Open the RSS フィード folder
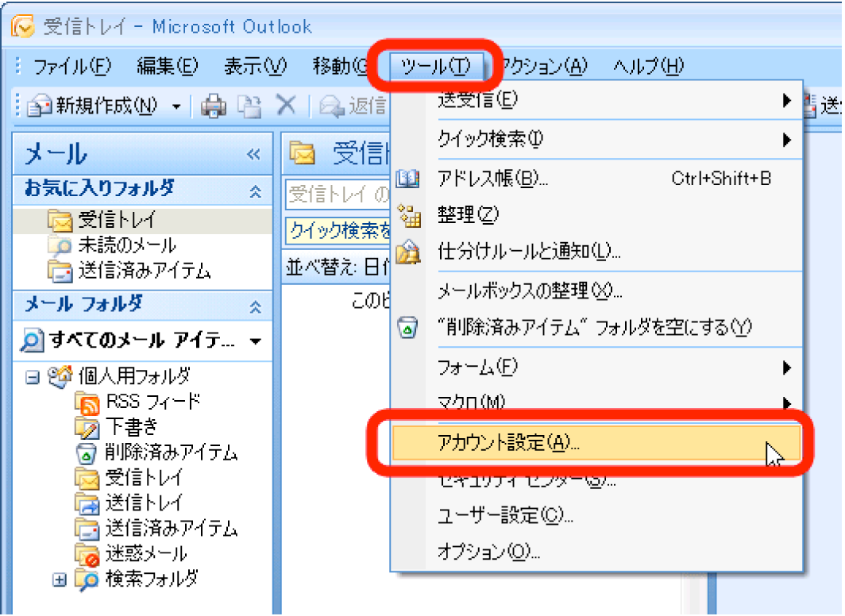Image resolution: width=845 pixels, height=616 pixels. 152,402
